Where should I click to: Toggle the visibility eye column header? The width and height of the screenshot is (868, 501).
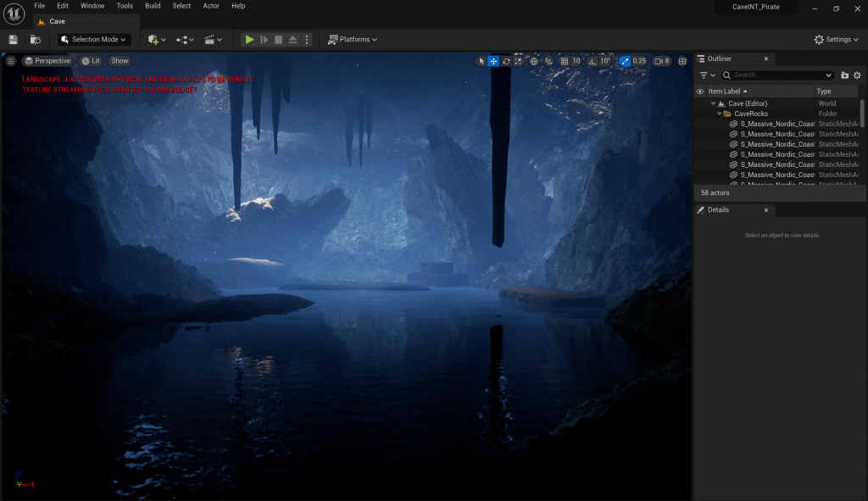coord(700,92)
